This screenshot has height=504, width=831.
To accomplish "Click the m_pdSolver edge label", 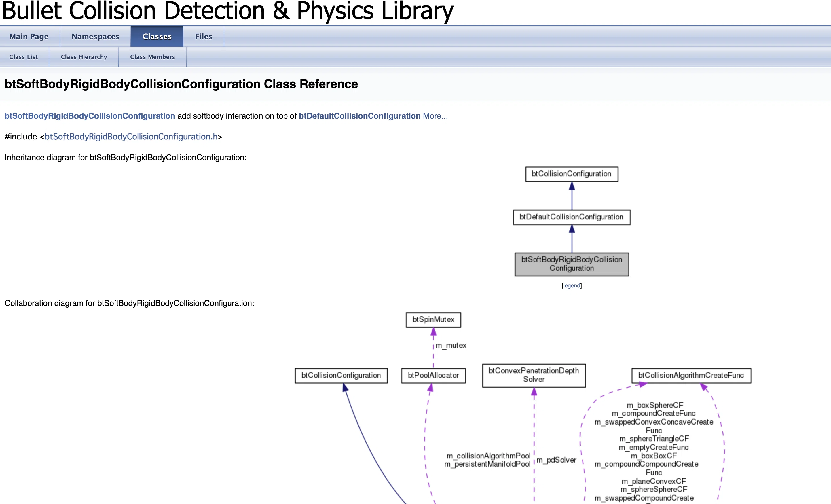I will tap(557, 460).
